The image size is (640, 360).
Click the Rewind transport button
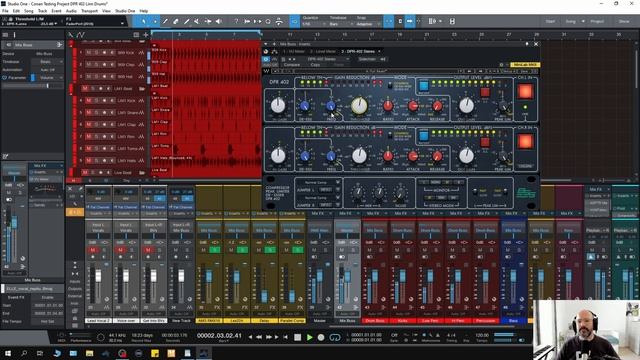click(259, 337)
